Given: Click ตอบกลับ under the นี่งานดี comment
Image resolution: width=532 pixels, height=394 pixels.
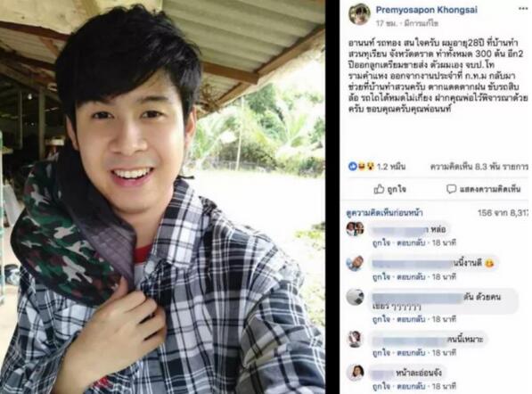Looking at the screenshot, I should pyautogui.click(x=411, y=277).
